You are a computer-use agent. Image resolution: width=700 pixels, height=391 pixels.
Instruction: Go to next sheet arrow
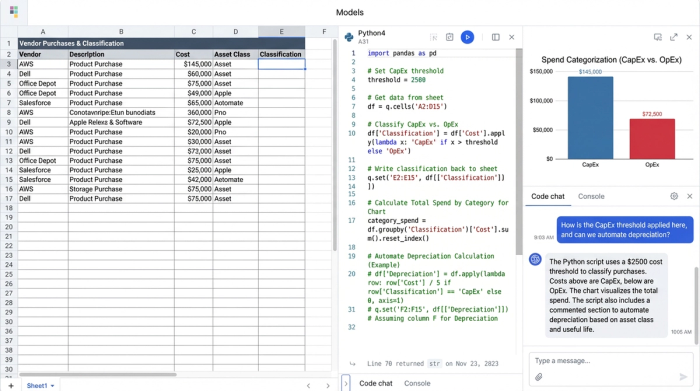click(328, 386)
